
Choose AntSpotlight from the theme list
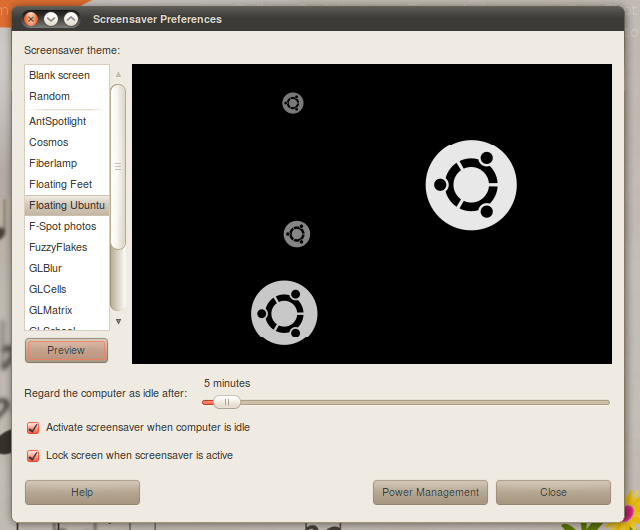[67, 121]
